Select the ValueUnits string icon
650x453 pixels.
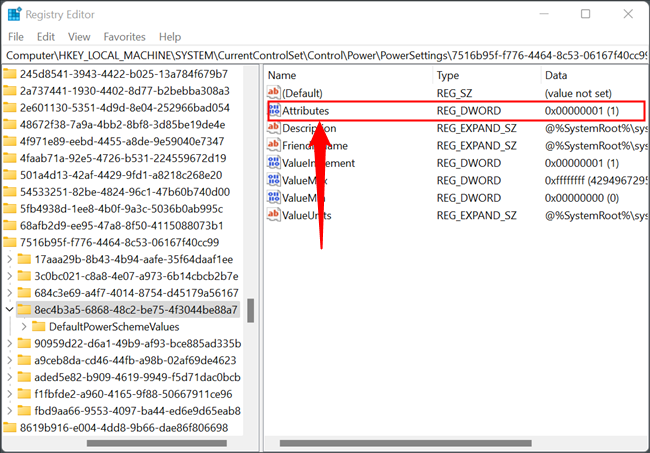(273, 215)
